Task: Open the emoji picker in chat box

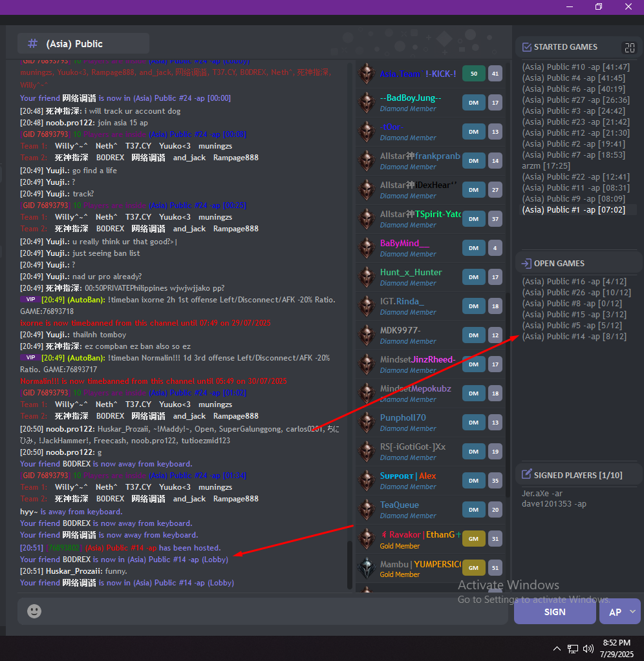Action: (x=34, y=611)
